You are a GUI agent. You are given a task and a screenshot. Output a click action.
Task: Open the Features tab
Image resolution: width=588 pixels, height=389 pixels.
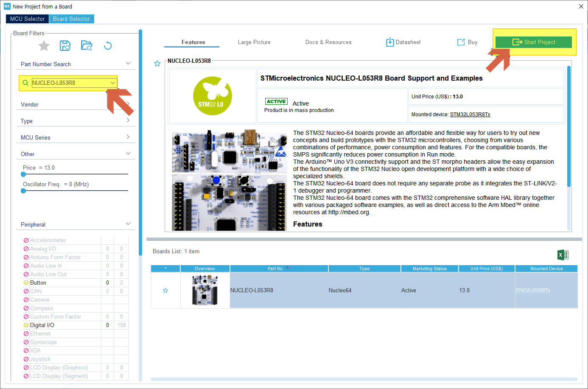point(193,42)
